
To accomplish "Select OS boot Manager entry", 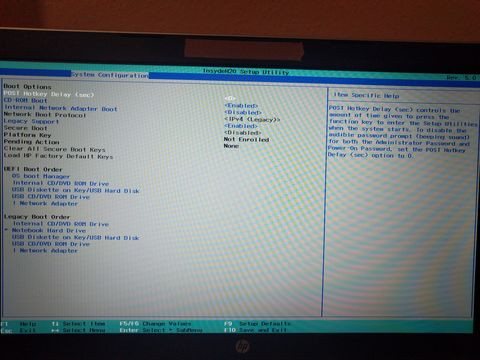I will (x=41, y=176).
